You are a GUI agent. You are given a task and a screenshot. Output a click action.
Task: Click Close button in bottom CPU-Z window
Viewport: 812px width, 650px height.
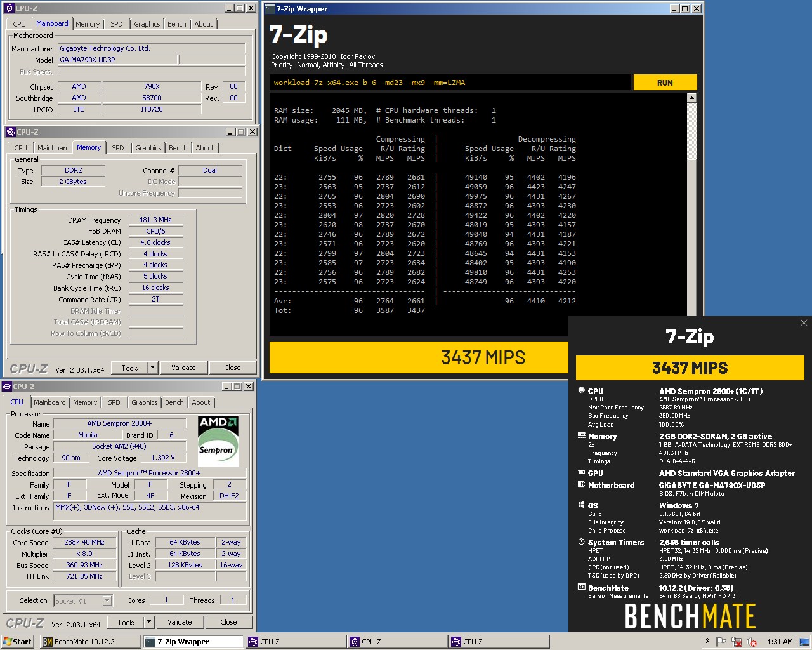pyautogui.click(x=228, y=622)
